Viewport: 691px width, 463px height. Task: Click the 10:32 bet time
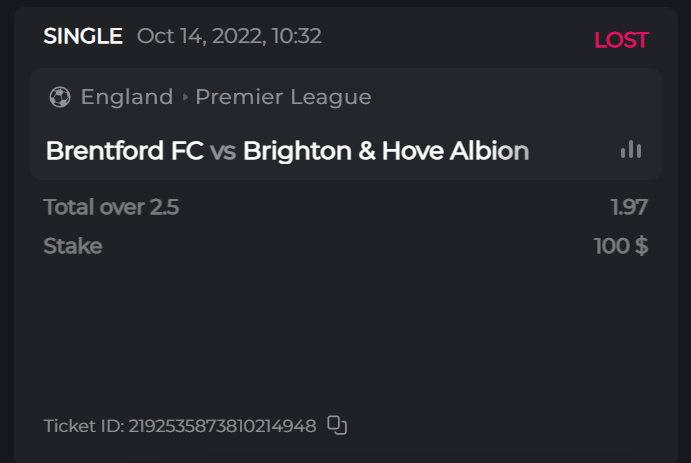click(297, 37)
